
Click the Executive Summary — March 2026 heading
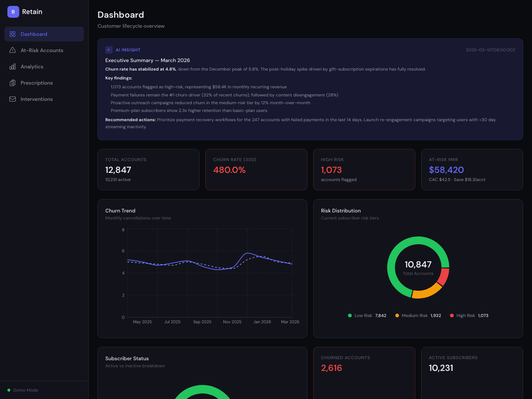click(x=147, y=60)
